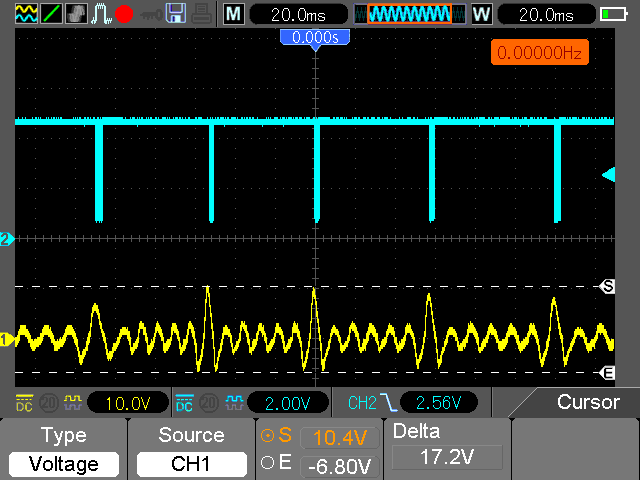Click the E cursor -6.80V value
This screenshot has height=480, width=640.
pos(340,466)
